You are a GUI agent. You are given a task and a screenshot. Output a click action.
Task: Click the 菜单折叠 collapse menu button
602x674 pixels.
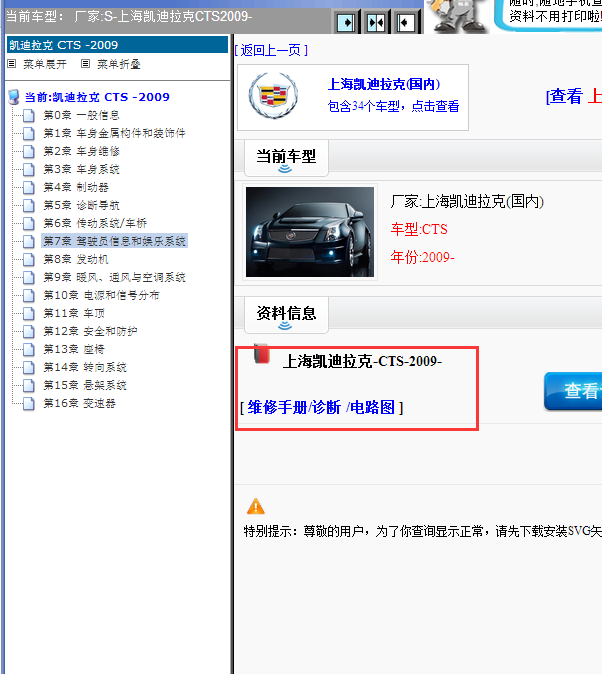pyautogui.click(x=111, y=64)
